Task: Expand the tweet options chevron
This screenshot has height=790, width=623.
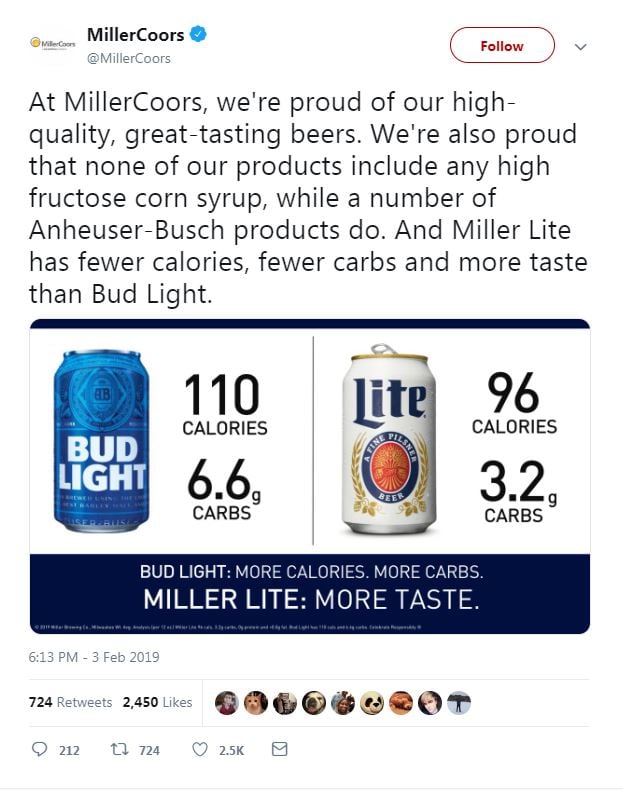Action: pyautogui.click(x=580, y=46)
